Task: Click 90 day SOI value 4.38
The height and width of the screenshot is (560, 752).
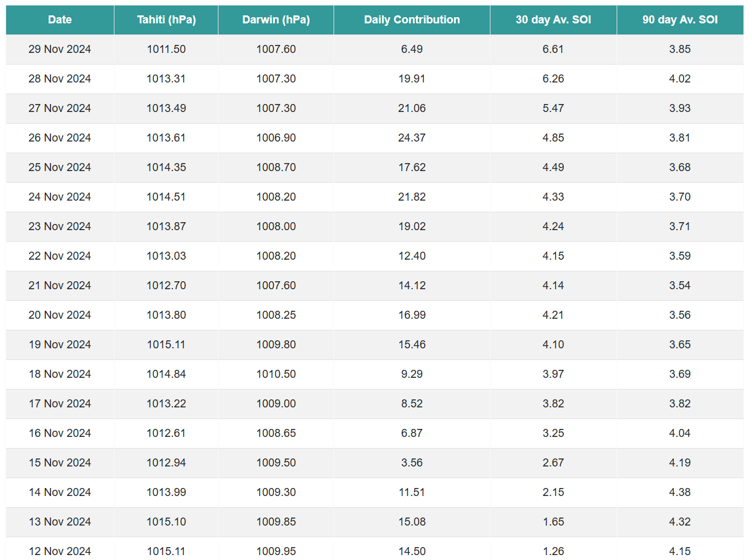Action: [680, 492]
